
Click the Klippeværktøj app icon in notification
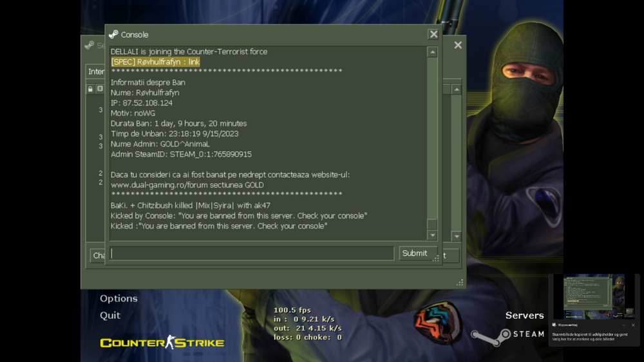(x=554, y=325)
